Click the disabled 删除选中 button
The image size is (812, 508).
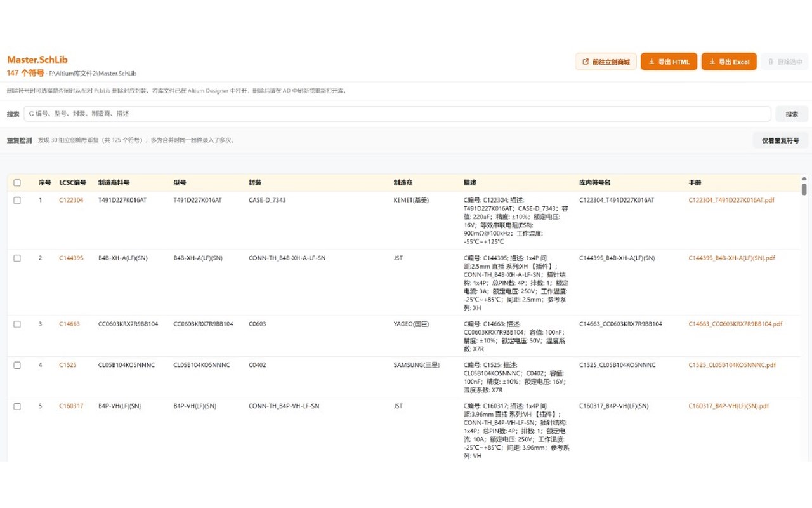coord(785,62)
